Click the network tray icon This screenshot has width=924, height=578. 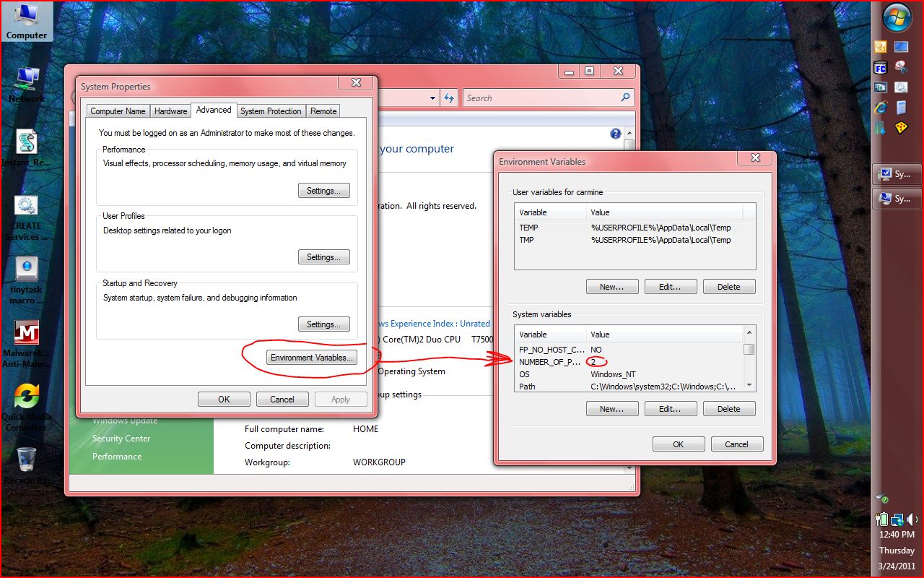point(897,519)
